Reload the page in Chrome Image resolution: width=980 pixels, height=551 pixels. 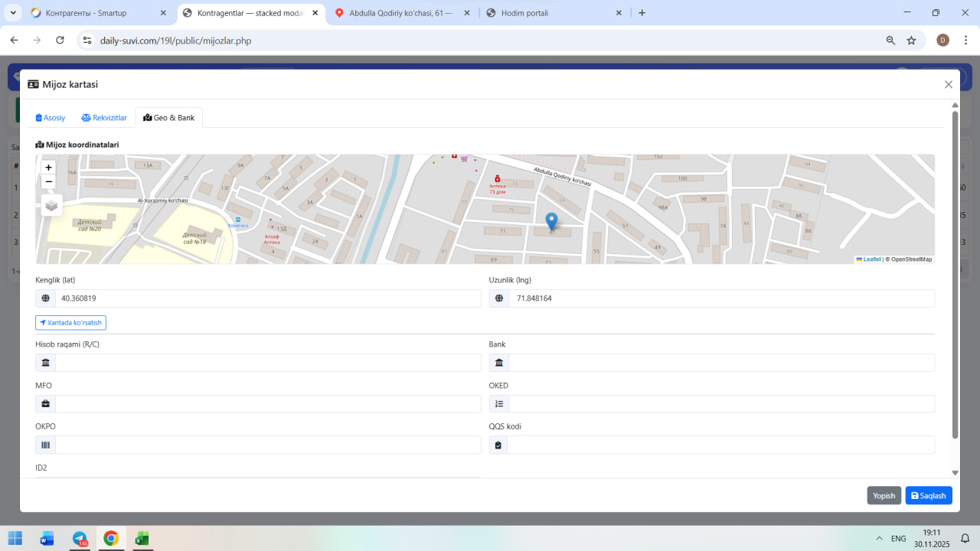pos(60,41)
